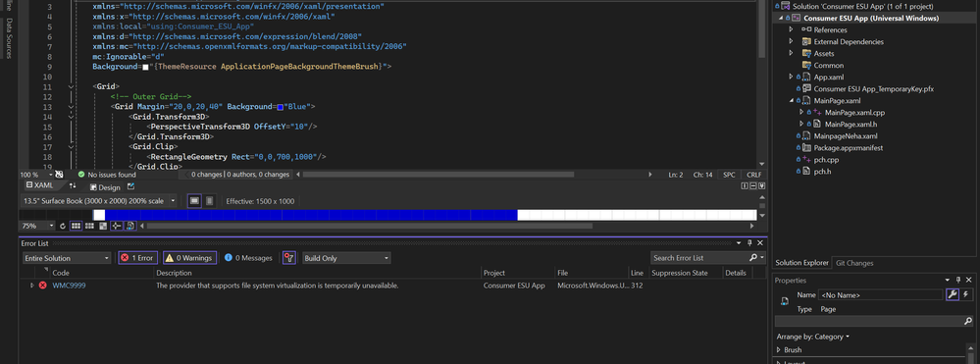The height and width of the screenshot is (364, 980).
Task: Click the magnifier icon in Properties search box
Action: pos(967,321)
